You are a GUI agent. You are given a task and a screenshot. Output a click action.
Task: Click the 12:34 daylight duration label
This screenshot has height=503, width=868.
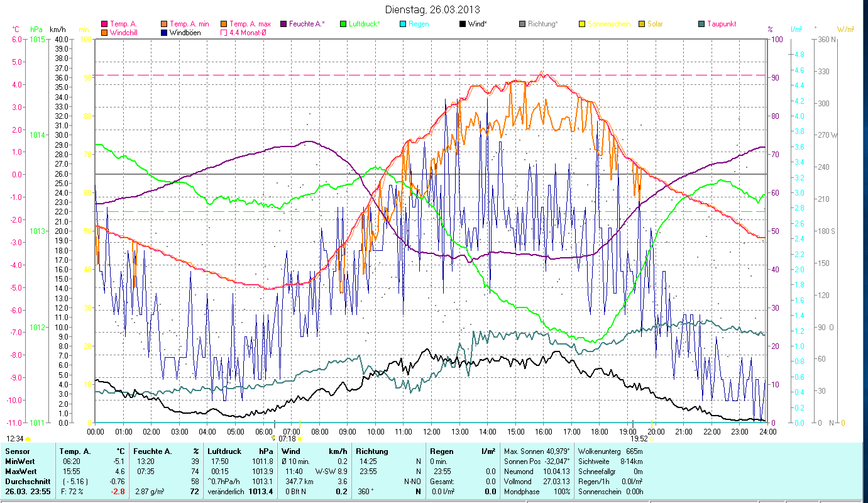15,438
